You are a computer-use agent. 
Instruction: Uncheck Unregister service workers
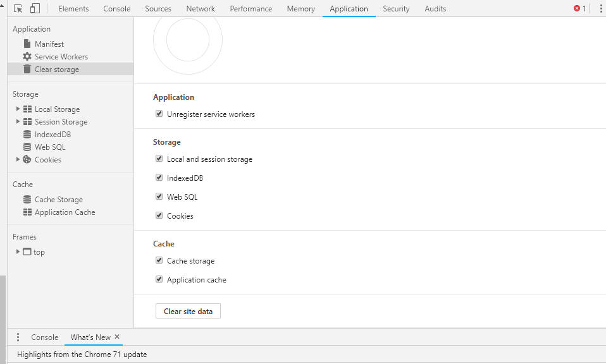[x=159, y=114]
